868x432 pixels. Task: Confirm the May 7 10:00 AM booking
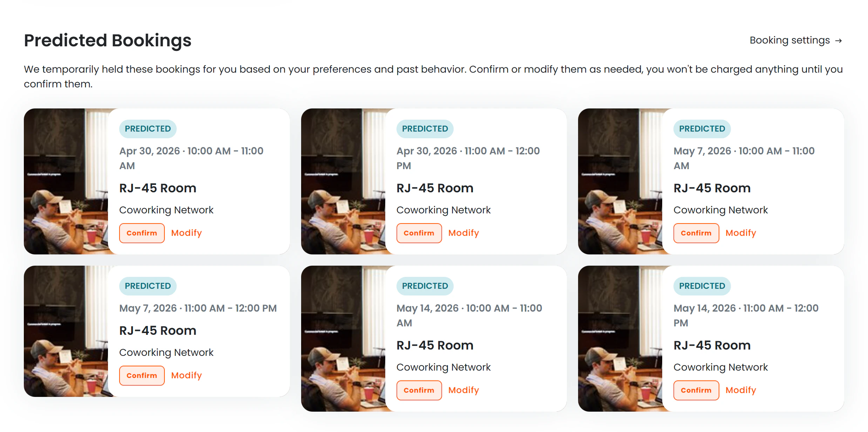696,233
